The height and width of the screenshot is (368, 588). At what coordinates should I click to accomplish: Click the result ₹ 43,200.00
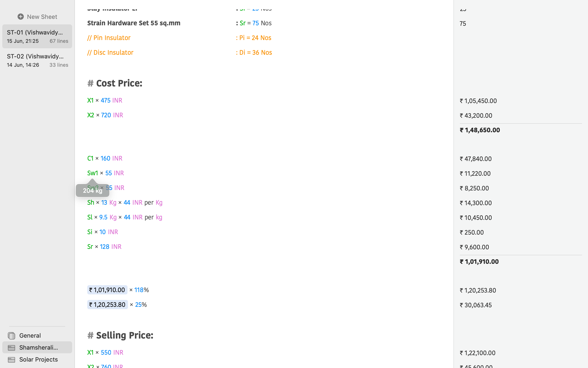pos(476,115)
